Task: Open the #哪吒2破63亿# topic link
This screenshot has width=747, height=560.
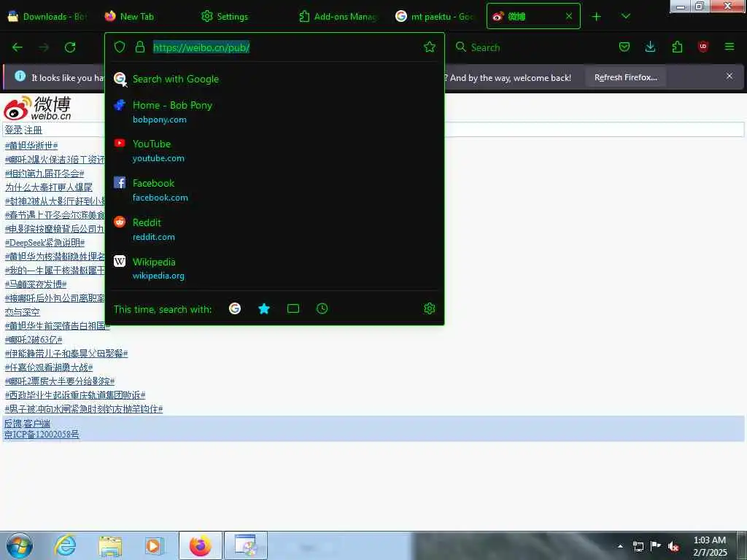Action: coord(34,340)
